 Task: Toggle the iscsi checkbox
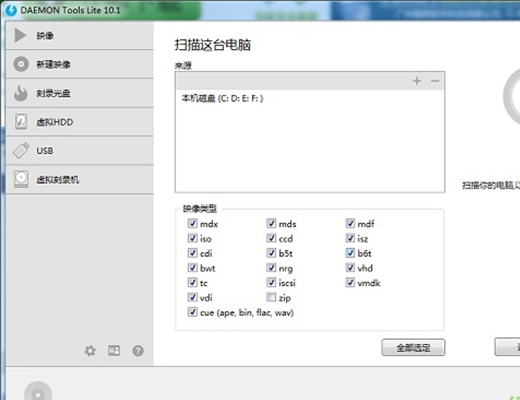click(x=271, y=282)
